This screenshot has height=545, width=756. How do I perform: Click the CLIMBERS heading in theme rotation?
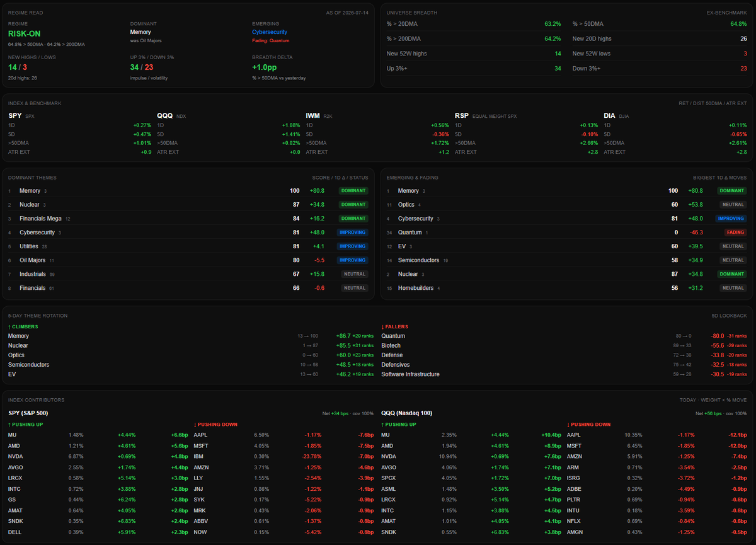click(x=23, y=327)
